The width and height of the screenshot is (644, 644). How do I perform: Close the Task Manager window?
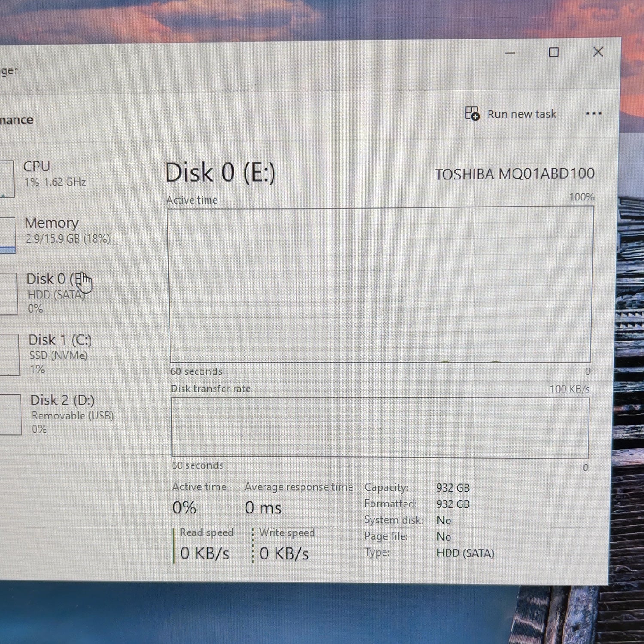[x=598, y=52]
